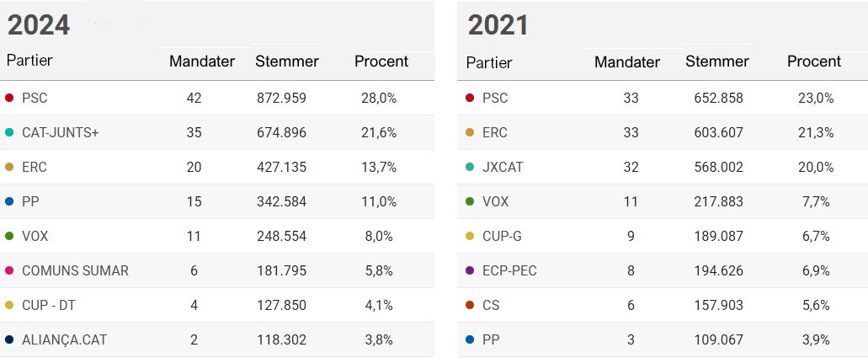This screenshot has height=358, width=868.
Task: Click the Stemmer column header in the 2021 table
Action: (716, 61)
